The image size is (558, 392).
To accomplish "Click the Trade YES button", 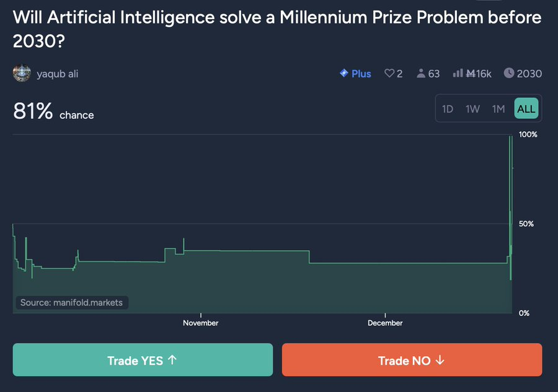I will click(x=143, y=360).
